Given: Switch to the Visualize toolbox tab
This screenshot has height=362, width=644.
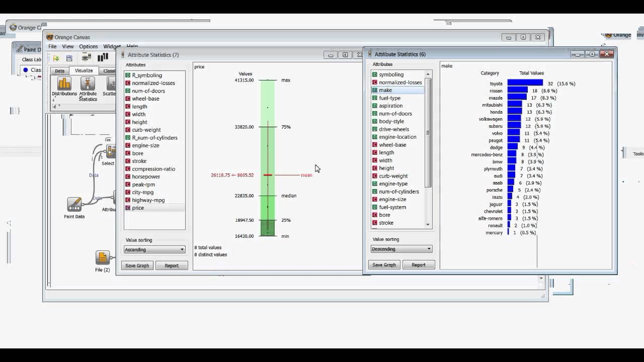Looking at the screenshot, I should coord(84,71).
